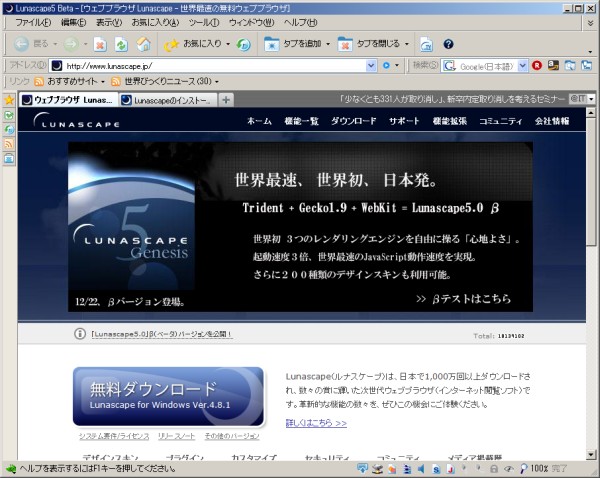Click the 無料ダウンロード download button

coord(168,396)
